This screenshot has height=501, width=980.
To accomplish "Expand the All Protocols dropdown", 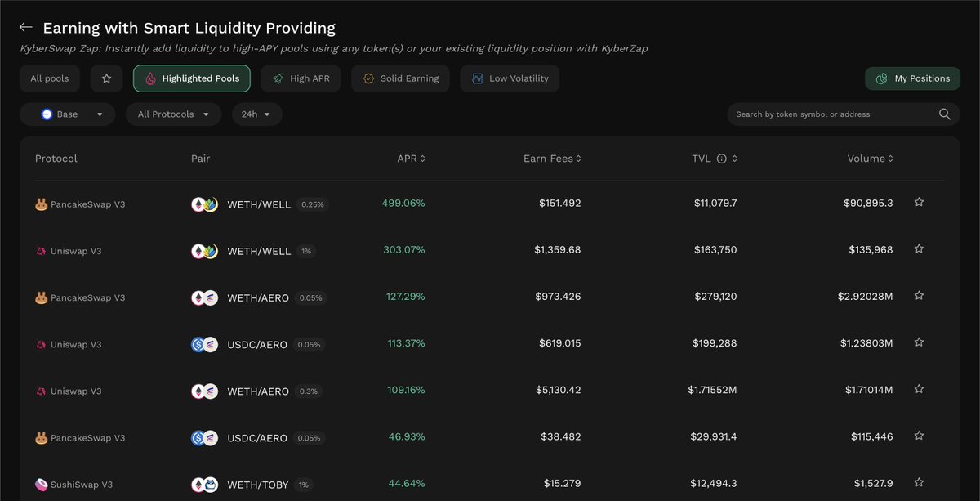I will point(173,114).
